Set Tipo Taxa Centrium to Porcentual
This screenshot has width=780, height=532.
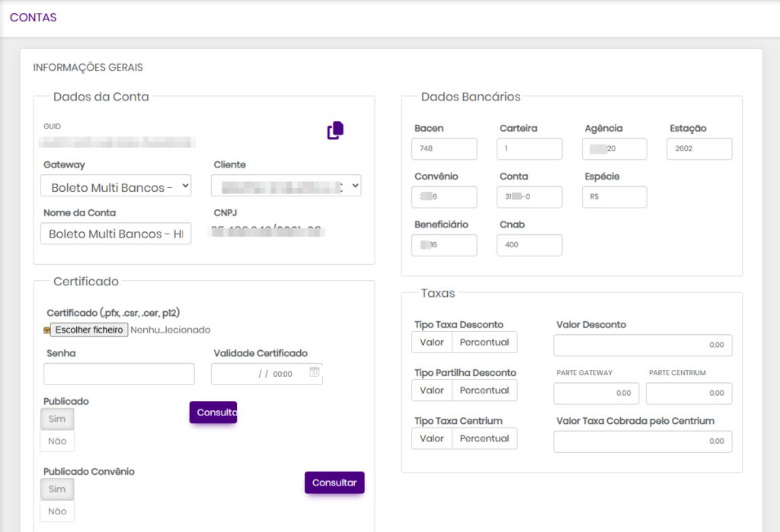[x=484, y=438]
